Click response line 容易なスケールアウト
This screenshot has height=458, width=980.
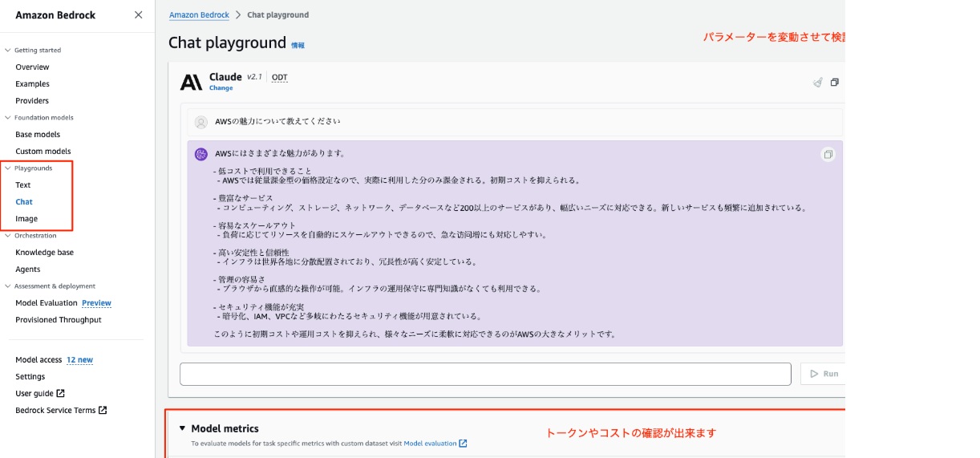click(255, 225)
